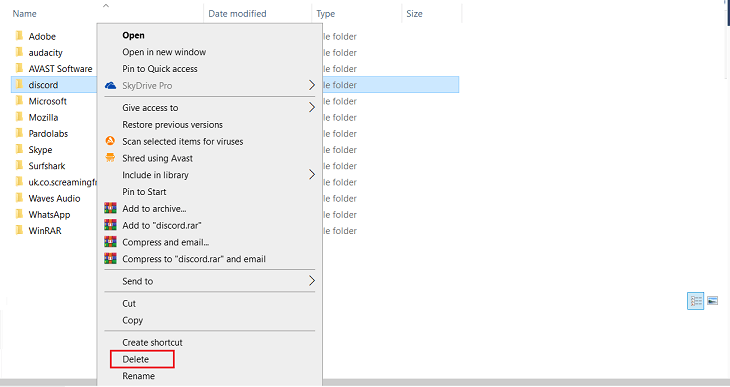The height and width of the screenshot is (387, 730).
Task: Choose Add to "discord.rar" entry
Action: [x=162, y=225]
